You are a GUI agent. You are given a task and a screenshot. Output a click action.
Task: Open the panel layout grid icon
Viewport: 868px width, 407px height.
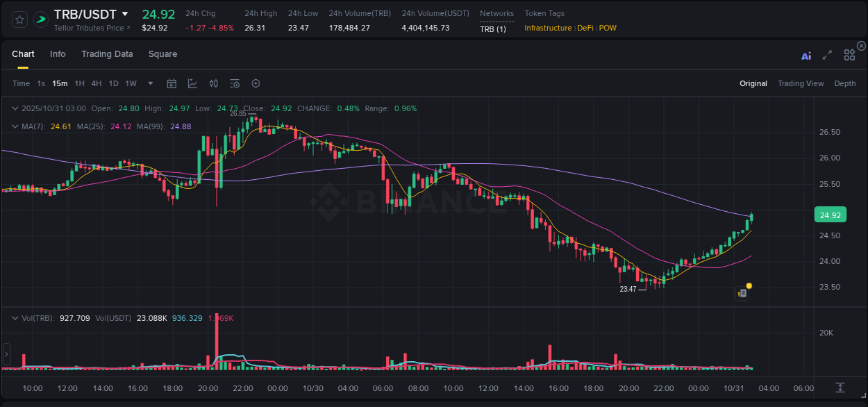[x=849, y=55]
